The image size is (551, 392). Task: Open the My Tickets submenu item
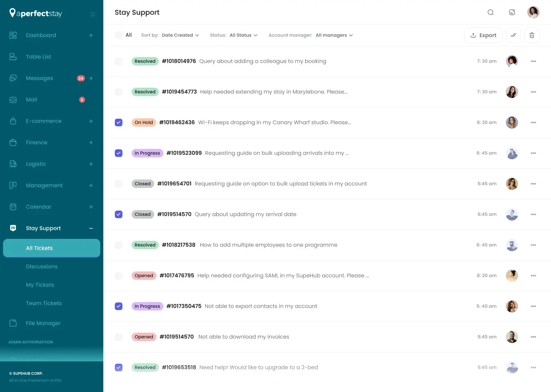(x=40, y=285)
